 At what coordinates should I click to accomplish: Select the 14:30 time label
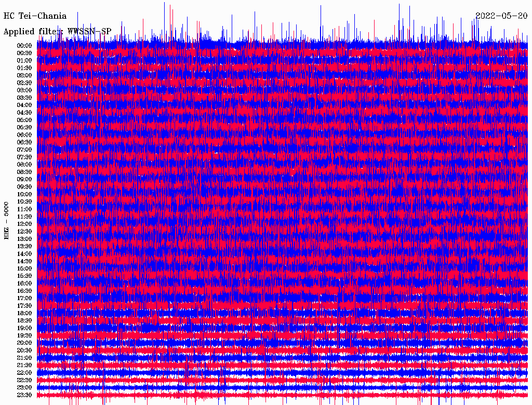point(24,262)
